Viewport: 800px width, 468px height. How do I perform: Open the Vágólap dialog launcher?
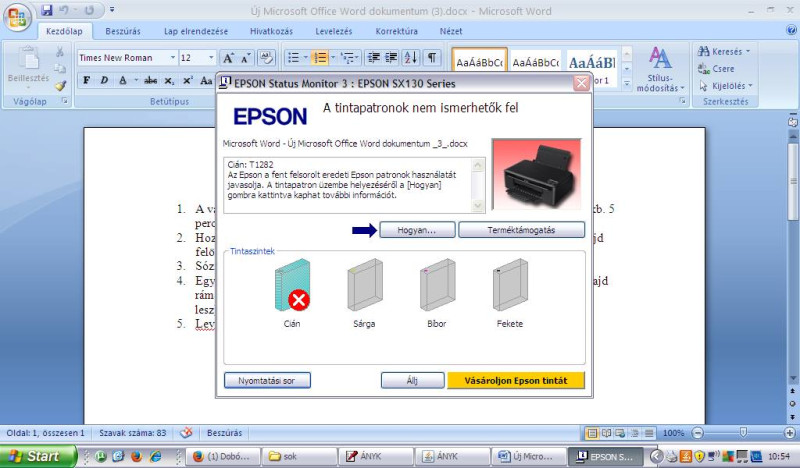[x=65, y=101]
